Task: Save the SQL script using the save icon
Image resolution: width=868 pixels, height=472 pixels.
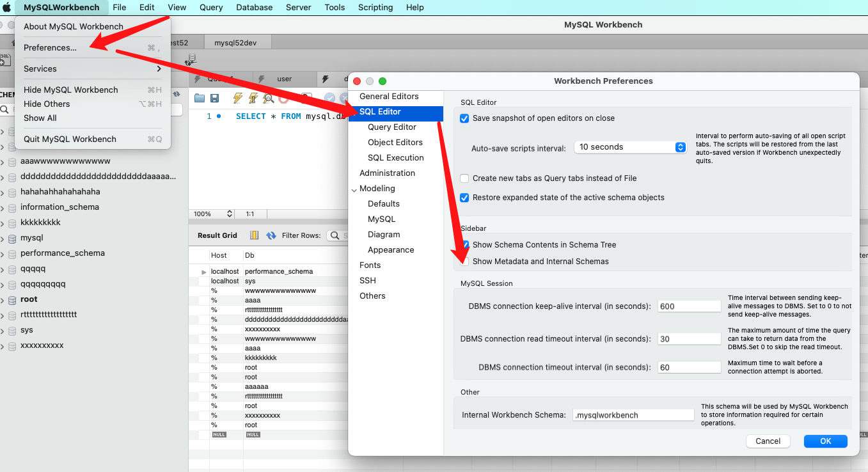Action: tap(215, 97)
